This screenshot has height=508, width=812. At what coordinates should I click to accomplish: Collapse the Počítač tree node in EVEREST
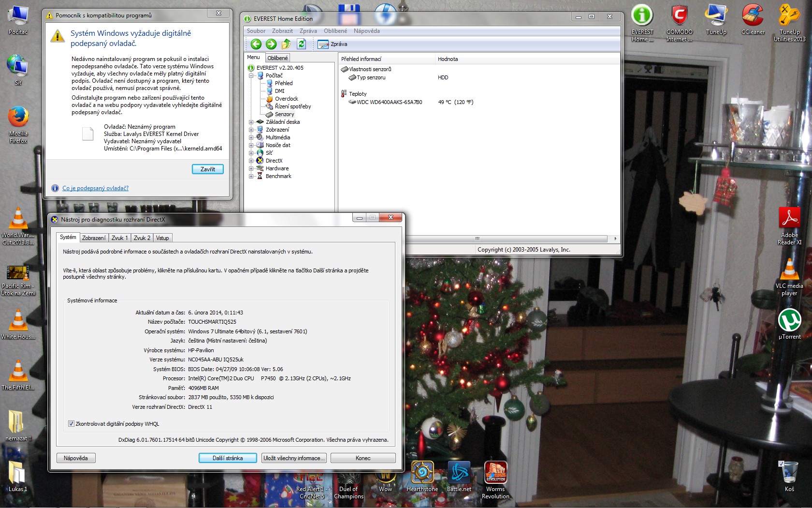[x=251, y=75]
